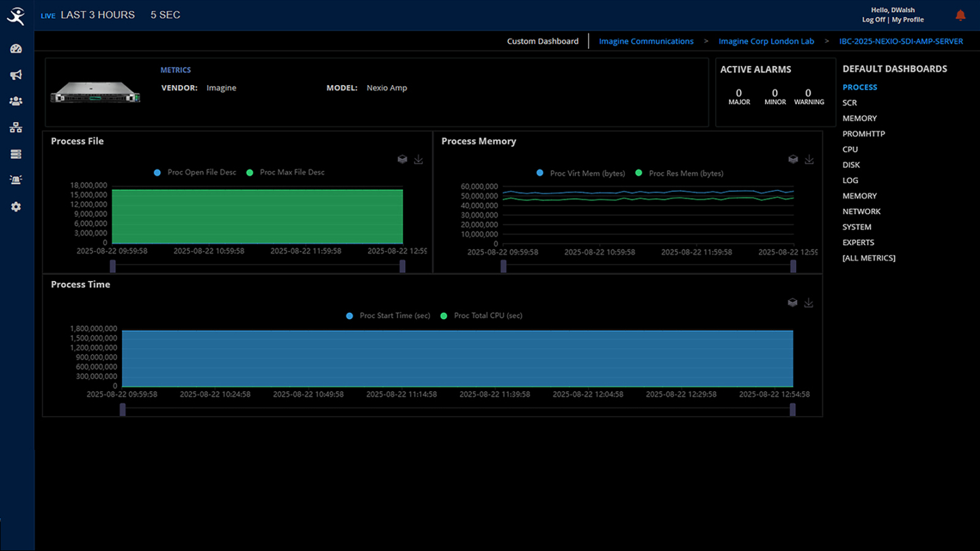Open the network topology sidebar icon
The height and width of the screenshot is (551, 980).
(x=16, y=128)
